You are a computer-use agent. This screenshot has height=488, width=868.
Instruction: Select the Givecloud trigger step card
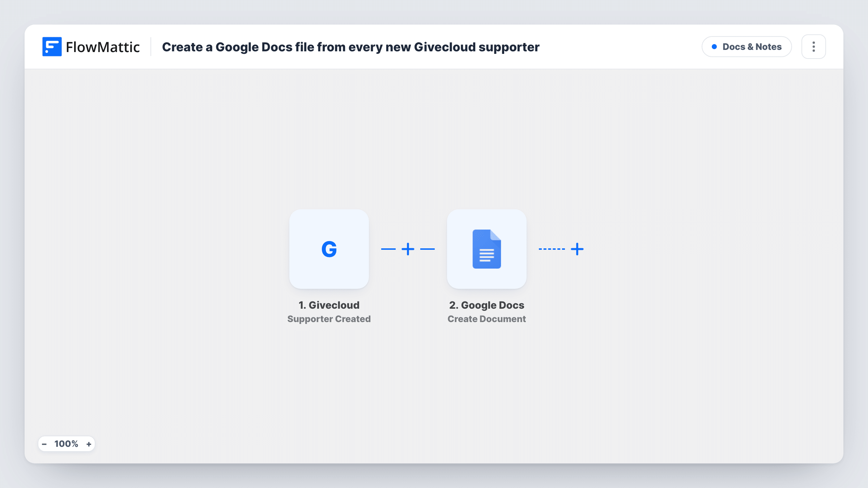pos(329,249)
